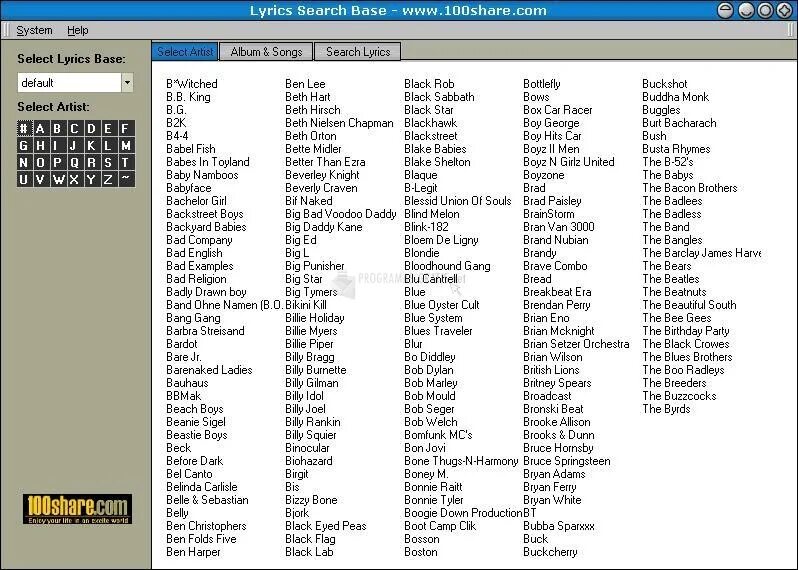Choose artist Bon Jovi
The image size is (798, 570).
pyautogui.click(x=425, y=448)
